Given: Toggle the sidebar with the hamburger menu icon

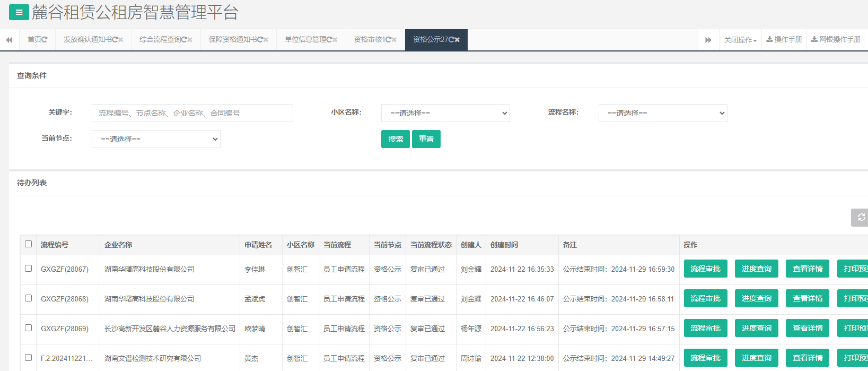Looking at the screenshot, I should click(x=19, y=12).
